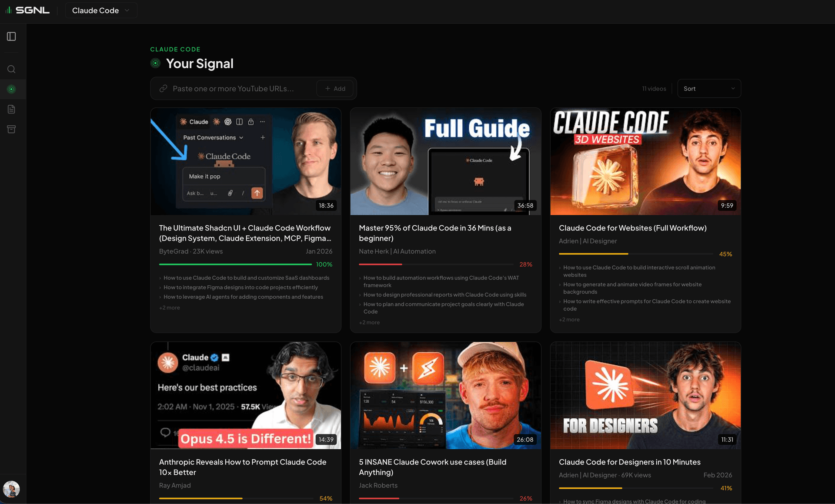Open 'Claude Code for Websites (Full Workflow)'
This screenshot has width=835, height=504.
(633, 227)
